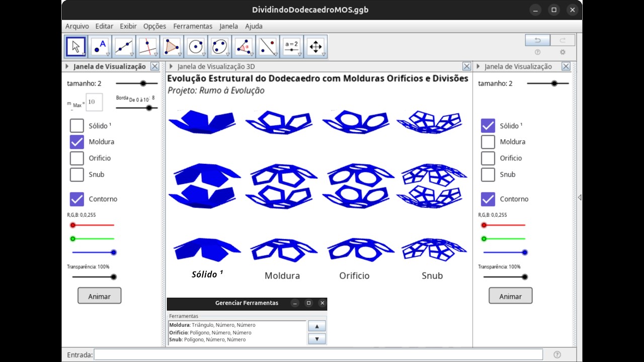Viewport: 644px width, 362px height.
Task: Select the Move arrow tool
Action: (76, 47)
